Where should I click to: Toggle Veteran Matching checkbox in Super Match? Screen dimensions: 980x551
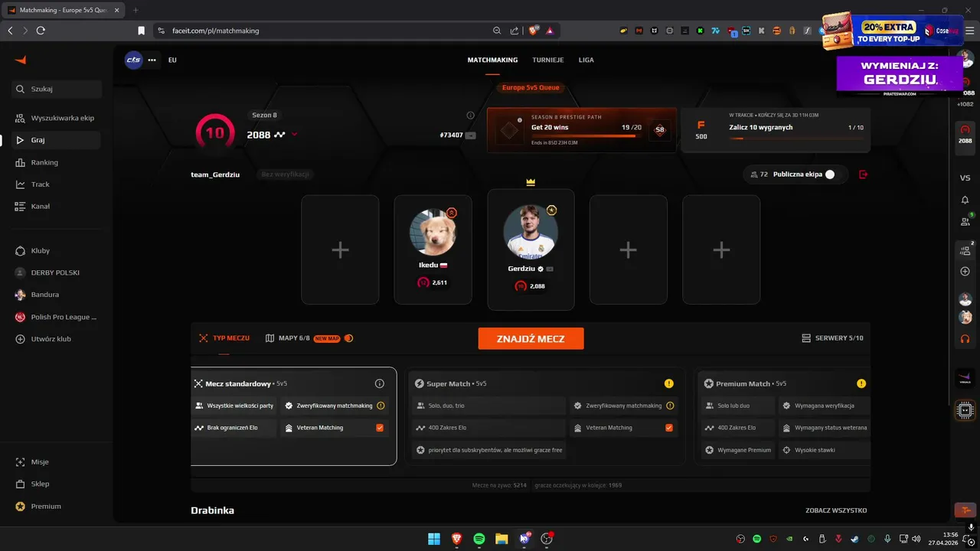[x=669, y=428]
